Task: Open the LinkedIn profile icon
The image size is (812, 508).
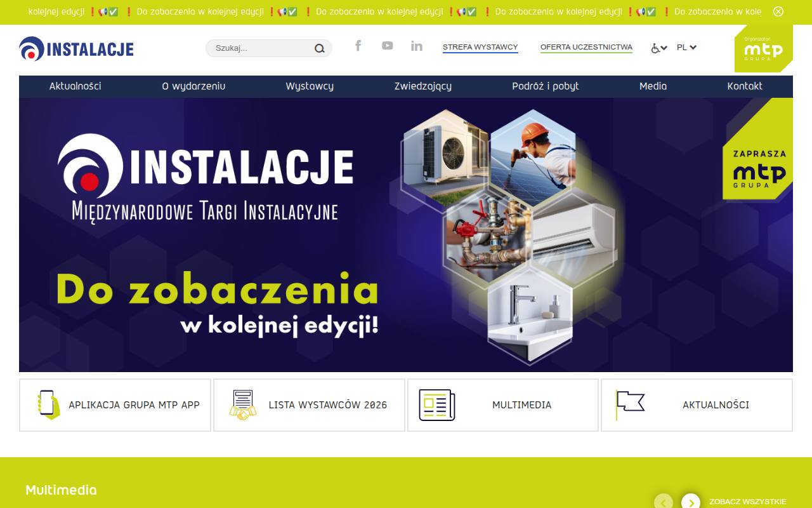Action: tap(416, 45)
